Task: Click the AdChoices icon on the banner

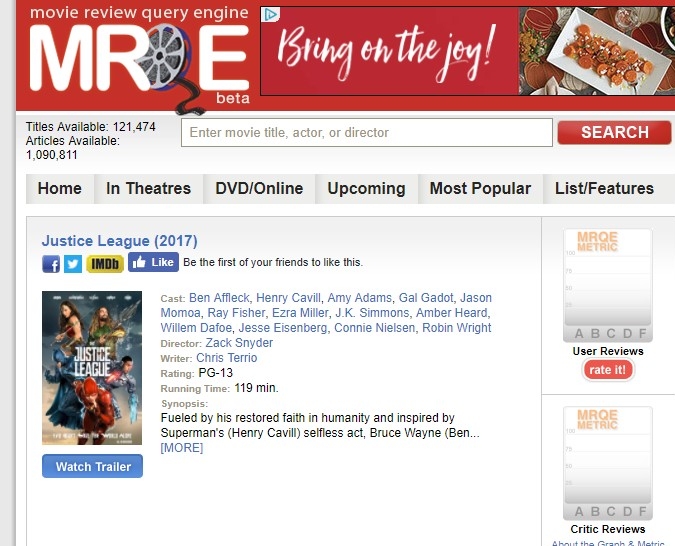Action: click(x=270, y=14)
